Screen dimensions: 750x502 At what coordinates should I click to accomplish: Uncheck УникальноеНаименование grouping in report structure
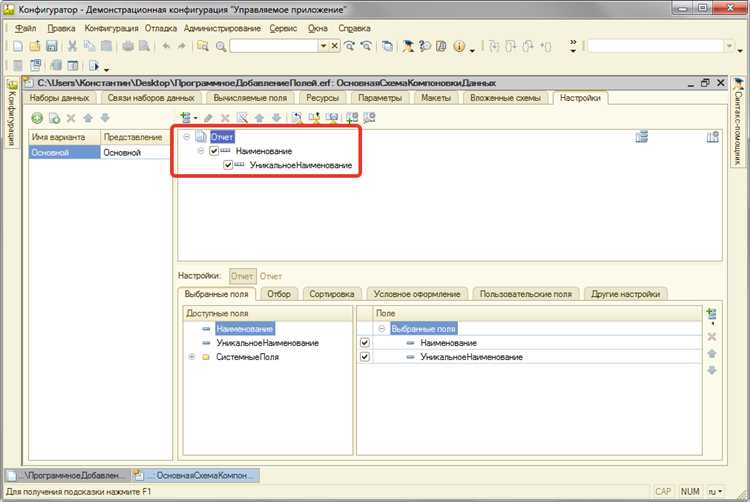[228, 165]
